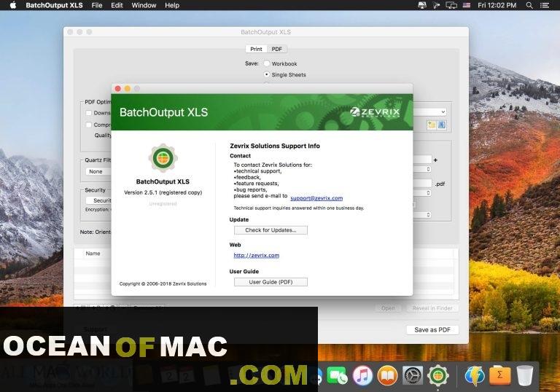Open Spotlight search in menu bar
The width and height of the screenshot is (560, 392).
tap(529, 5)
